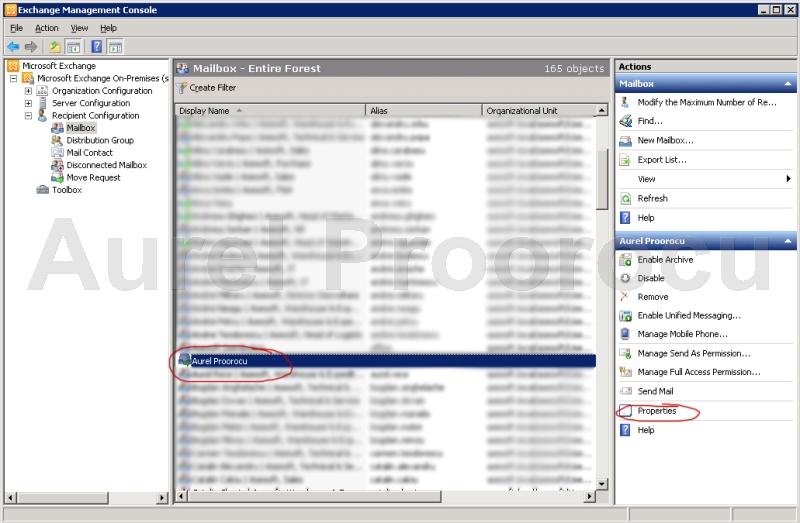Click Help under the Mailbox actions
Screen dimensions: 800x523
[x=645, y=218]
